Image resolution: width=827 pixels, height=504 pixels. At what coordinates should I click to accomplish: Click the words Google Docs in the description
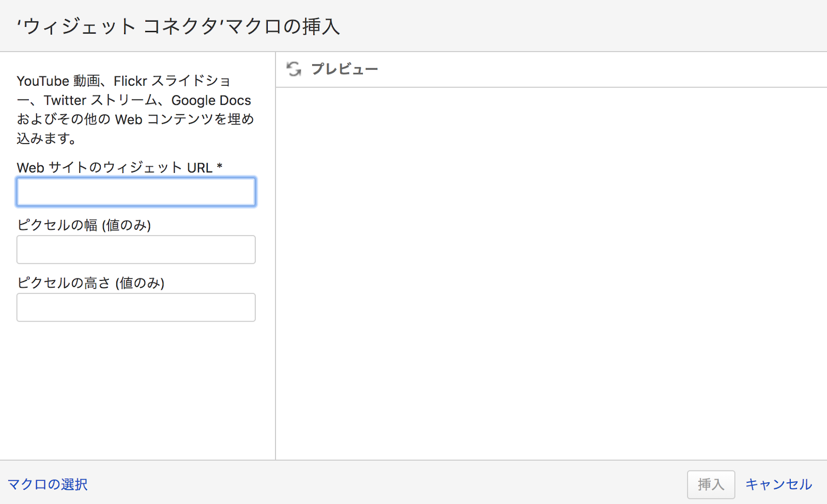[211, 100]
